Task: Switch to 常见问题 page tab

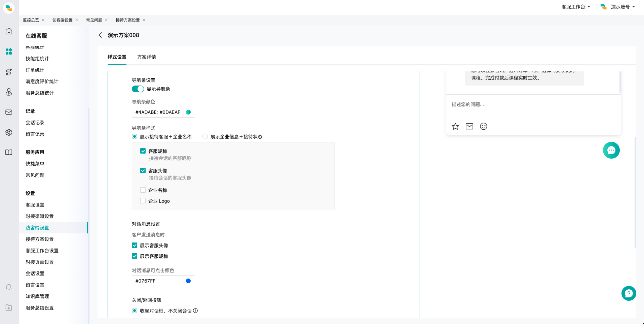Action: [x=94, y=20]
